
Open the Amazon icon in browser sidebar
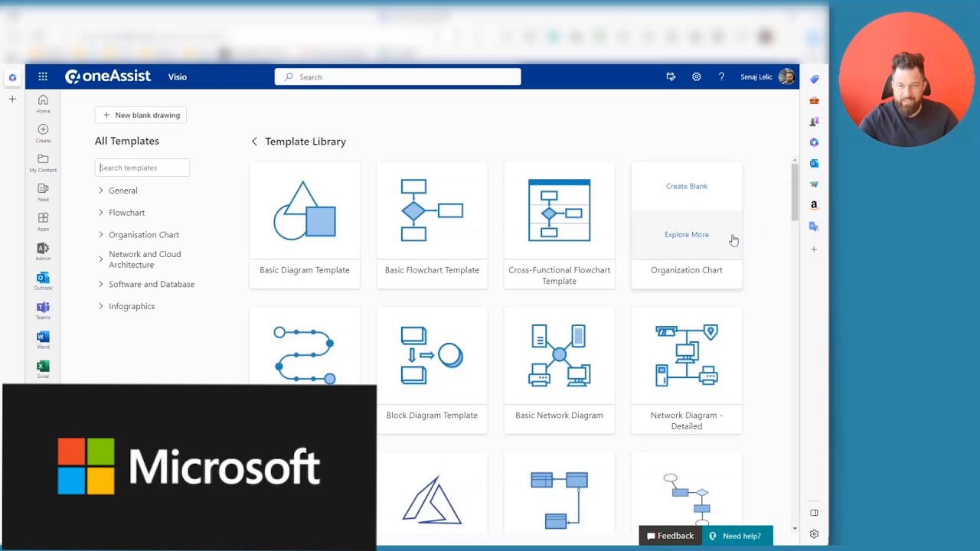coord(814,205)
